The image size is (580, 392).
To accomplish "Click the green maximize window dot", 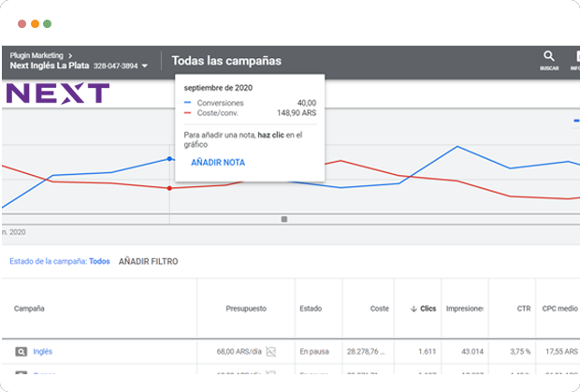I will pos(48,23).
